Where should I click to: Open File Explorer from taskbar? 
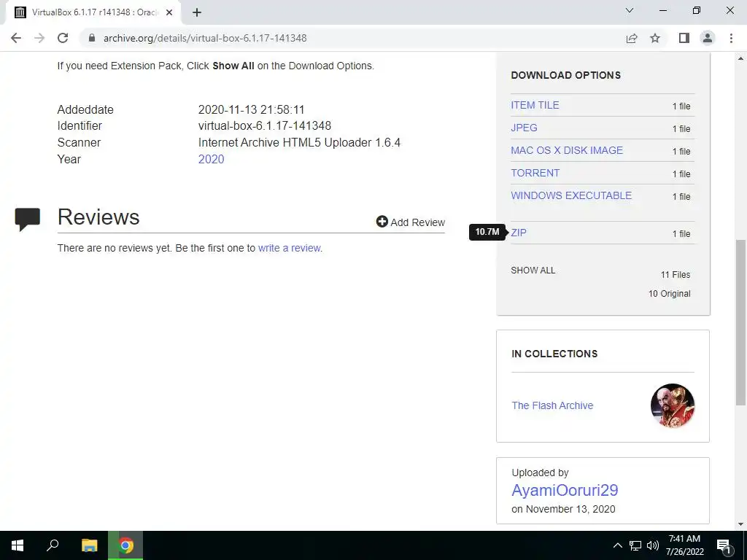tap(90, 545)
